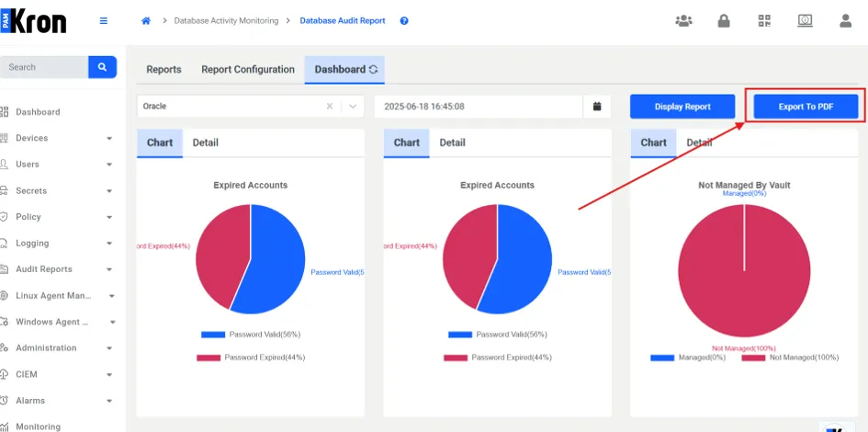
Task: Click the Secrets sidebar icon
Action: pyautogui.click(x=5, y=190)
